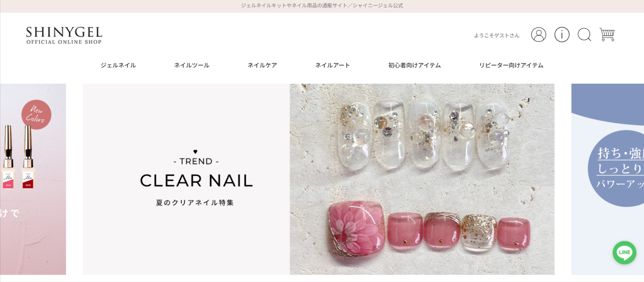Click the ようこそゲストさん greeting text
Viewport: 644px width, 282px height.
pyautogui.click(x=497, y=35)
